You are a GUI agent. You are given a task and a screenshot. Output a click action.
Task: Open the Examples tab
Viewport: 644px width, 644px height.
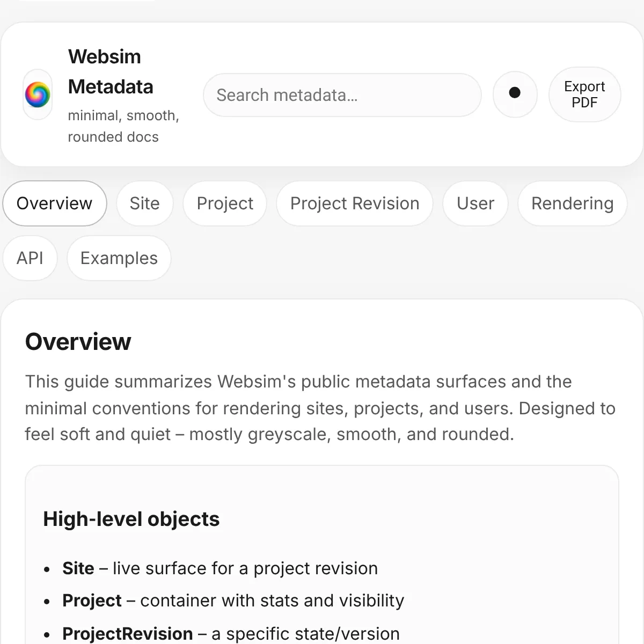point(119,258)
